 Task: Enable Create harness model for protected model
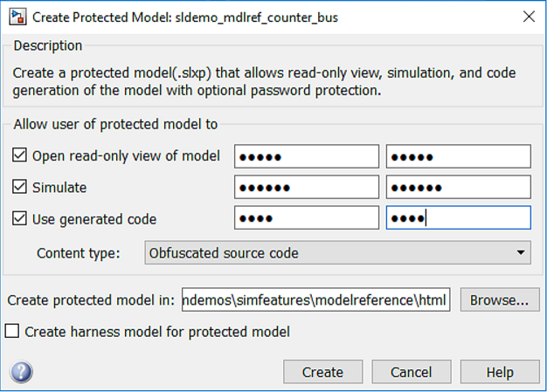[13, 332]
